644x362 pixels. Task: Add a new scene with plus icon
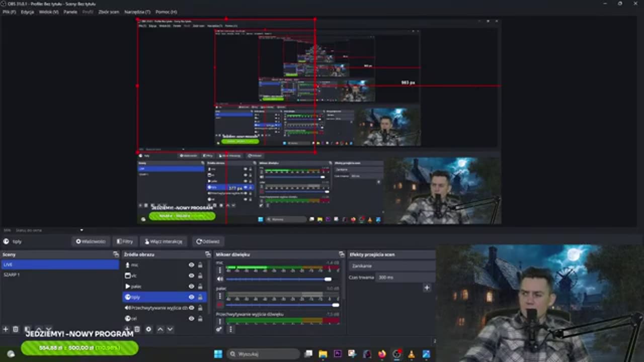pos(6,329)
